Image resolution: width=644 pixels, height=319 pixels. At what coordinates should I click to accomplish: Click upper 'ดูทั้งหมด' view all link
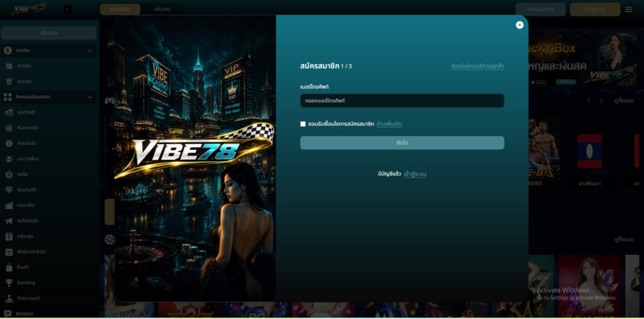click(x=625, y=101)
